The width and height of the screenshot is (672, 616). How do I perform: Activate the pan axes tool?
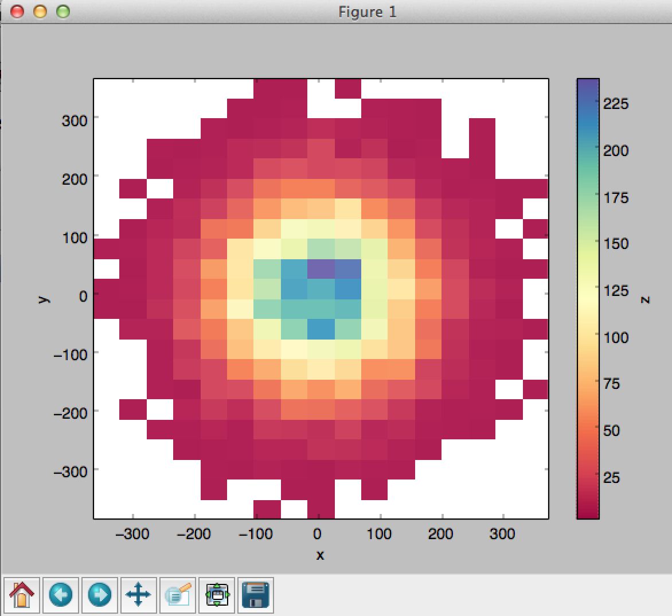click(138, 595)
